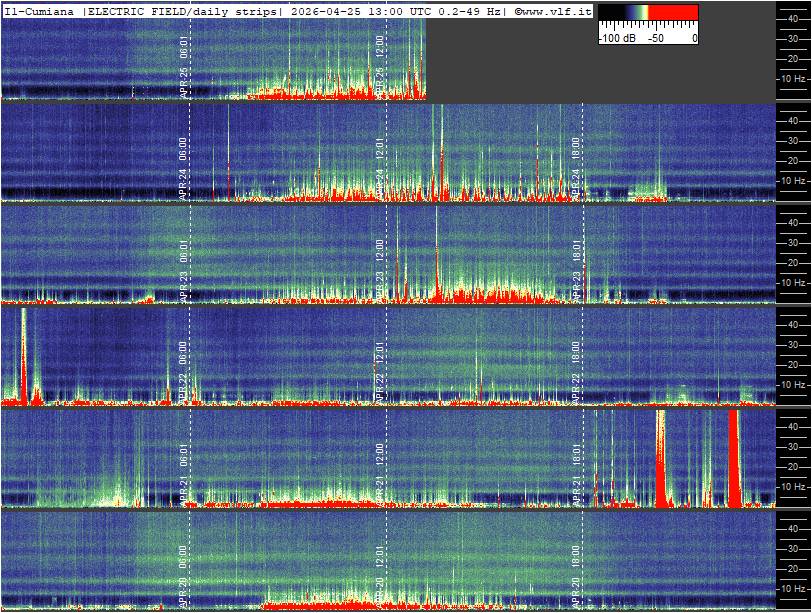The height and width of the screenshot is (613, 812).
Task: Click the 40 axis label of the APR 23 strip
Action: pos(789,222)
